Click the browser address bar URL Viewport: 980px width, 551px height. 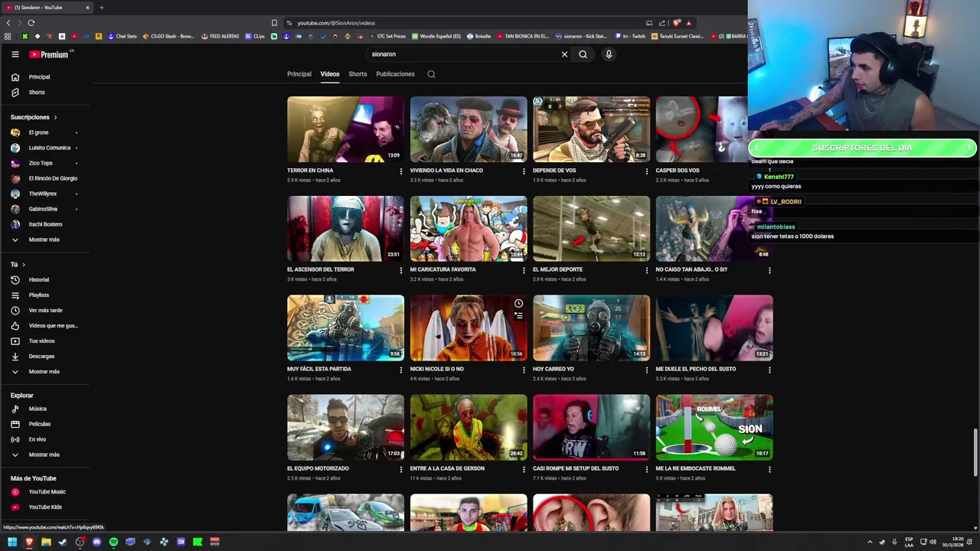[336, 23]
